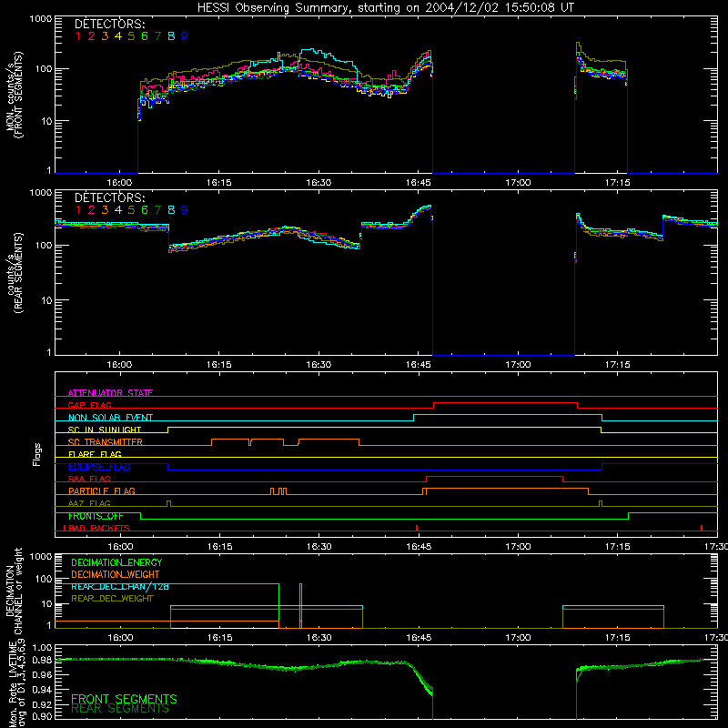Click 16:00 tick under the Flags plot
The height and width of the screenshot is (728, 728).
(x=120, y=547)
